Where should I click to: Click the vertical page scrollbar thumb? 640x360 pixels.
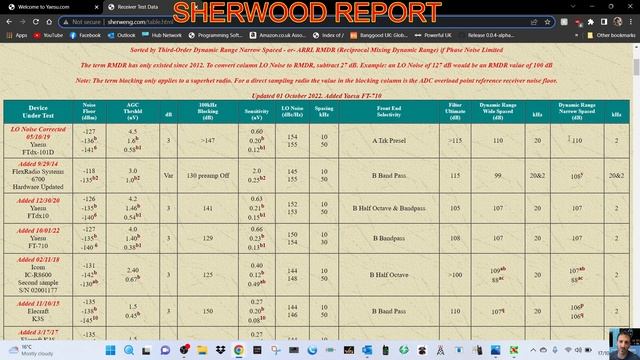[636, 67]
